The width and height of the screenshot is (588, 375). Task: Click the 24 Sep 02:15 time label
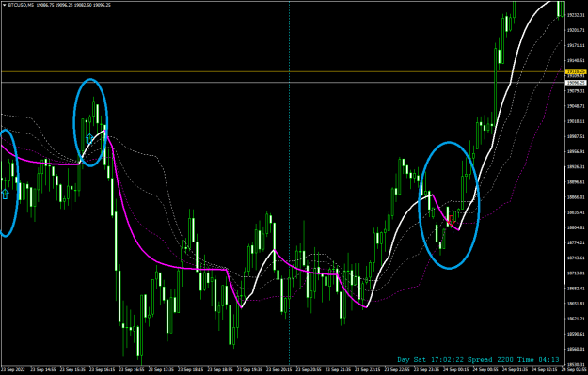click(546, 369)
